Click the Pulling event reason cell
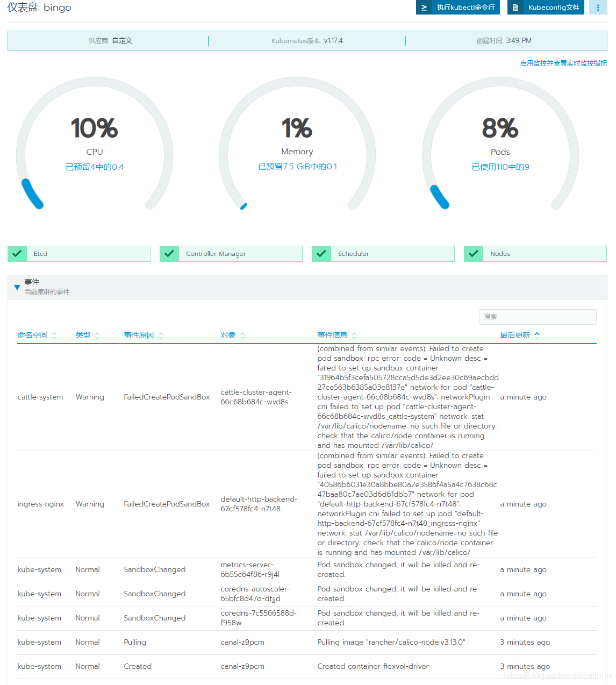 135,643
